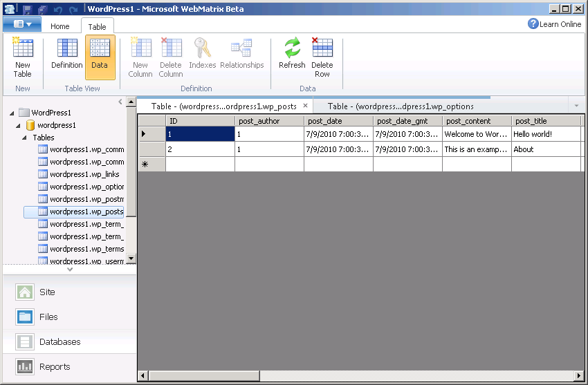The width and height of the screenshot is (588, 385).
Task: Close the wp_posts table tab
Action: tap(306, 106)
